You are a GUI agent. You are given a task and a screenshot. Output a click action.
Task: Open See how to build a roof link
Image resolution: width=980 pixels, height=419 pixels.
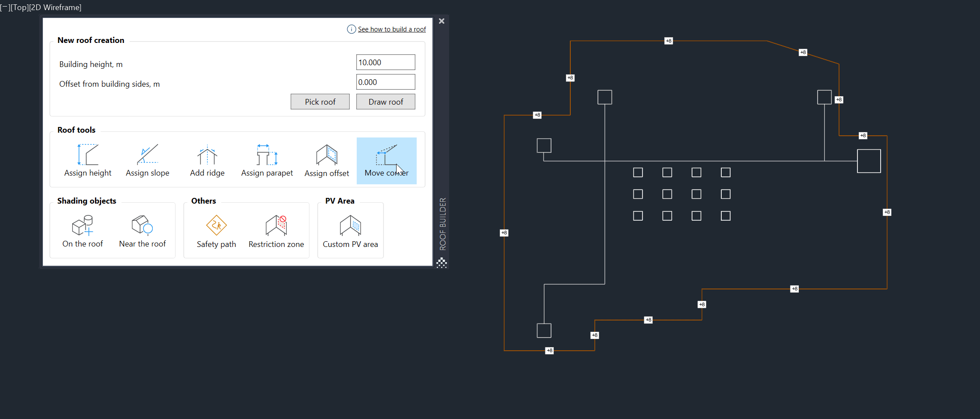[392, 29]
